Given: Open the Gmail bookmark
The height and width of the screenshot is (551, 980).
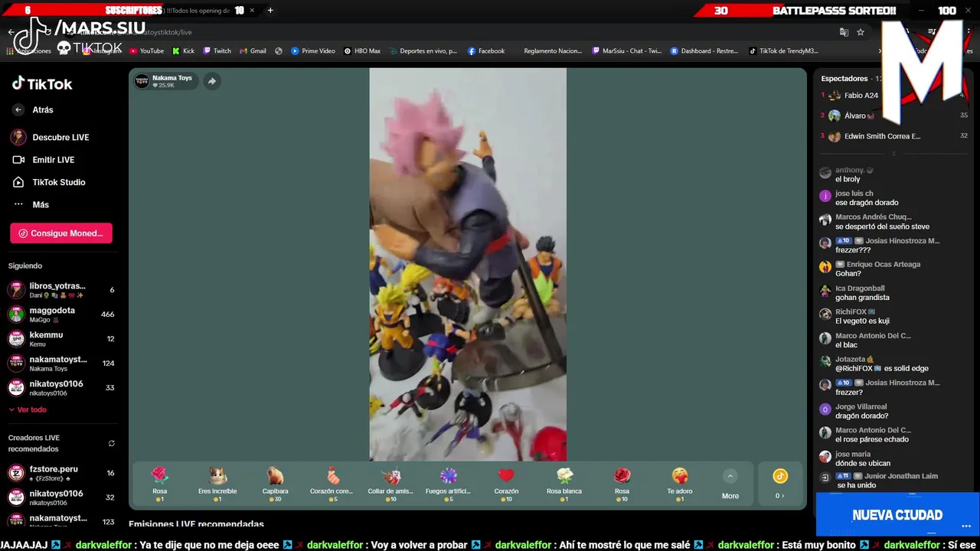Looking at the screenshot, I should 253,51.
